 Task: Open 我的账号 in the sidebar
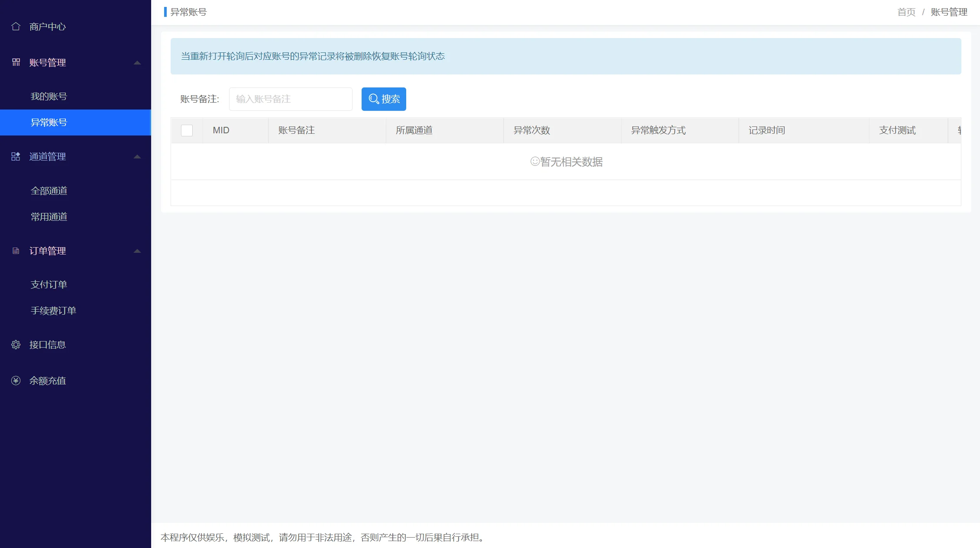(x=49, y=96)
